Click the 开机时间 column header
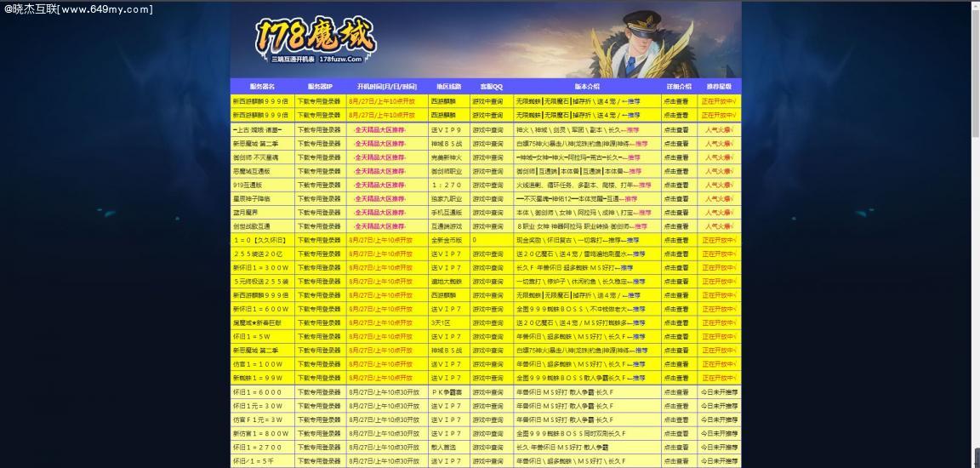 (x=387, y=87)
